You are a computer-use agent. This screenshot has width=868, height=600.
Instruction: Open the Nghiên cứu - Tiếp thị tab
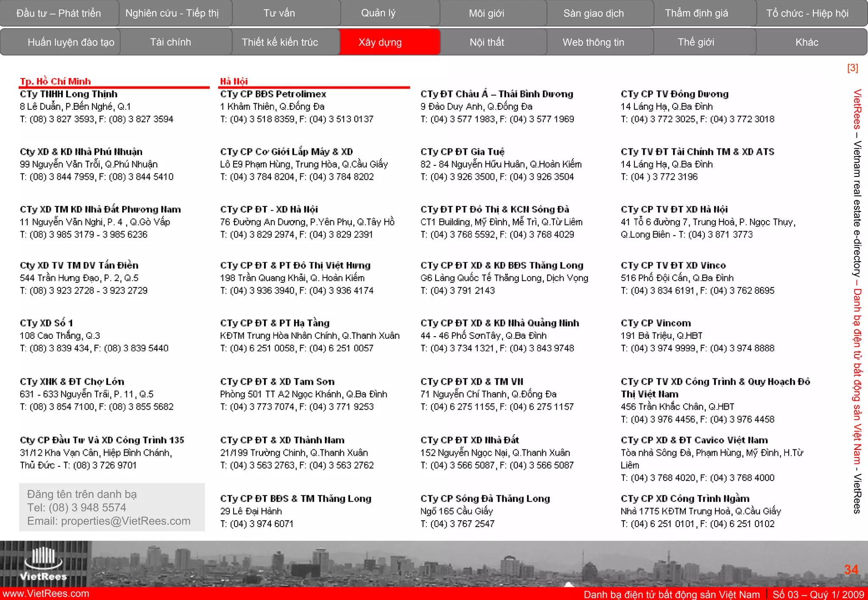[172, 13]
